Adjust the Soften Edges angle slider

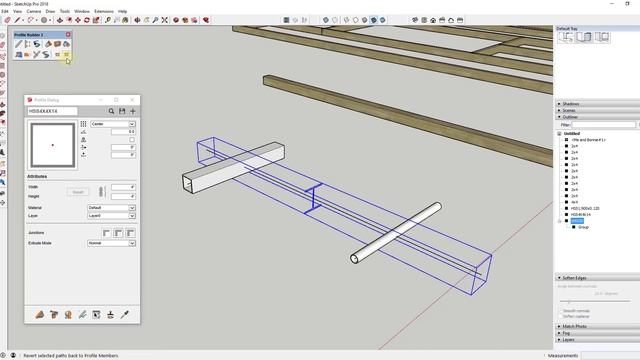pyautogui.click(x=569, y=302)
